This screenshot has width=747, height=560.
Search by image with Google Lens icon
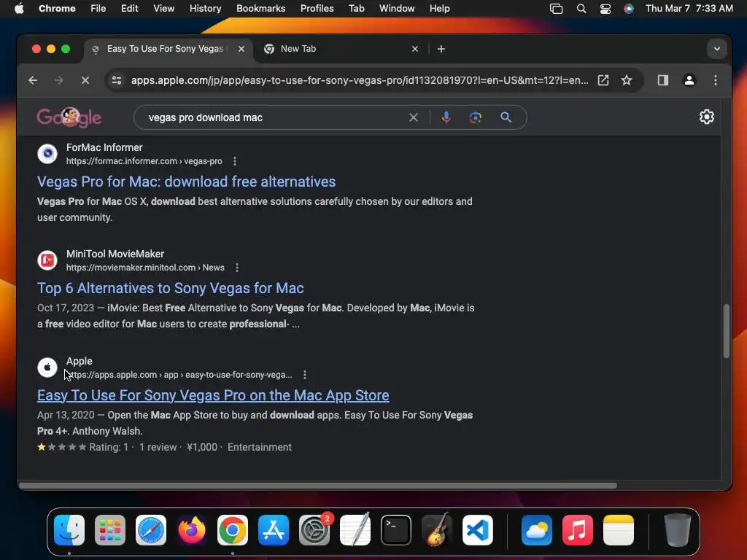pos(476,117)
